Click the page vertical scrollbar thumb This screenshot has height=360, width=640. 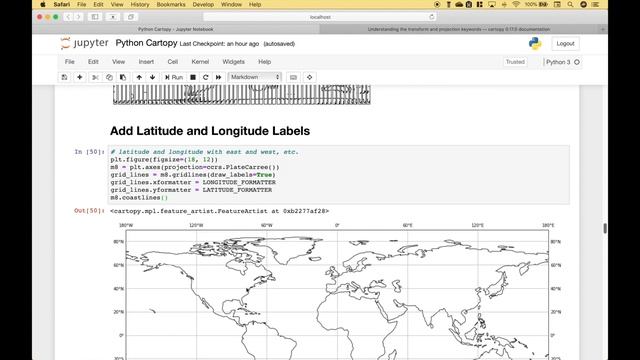[605, 229]
